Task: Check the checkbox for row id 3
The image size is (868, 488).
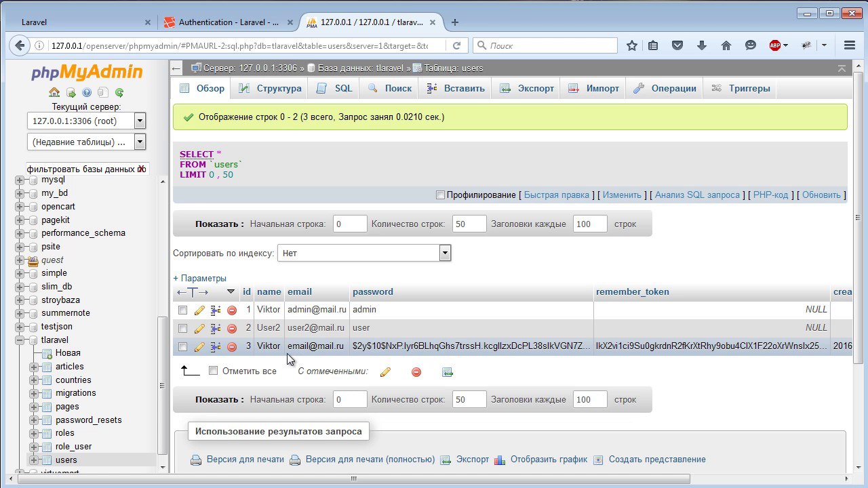Action: point(182,346)
